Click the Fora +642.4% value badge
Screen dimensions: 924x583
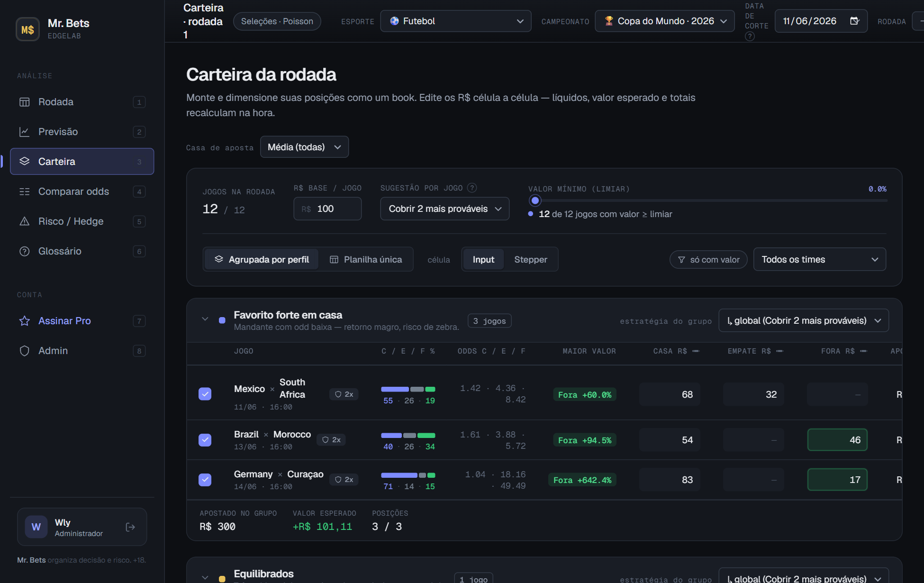tap(582, 480)
